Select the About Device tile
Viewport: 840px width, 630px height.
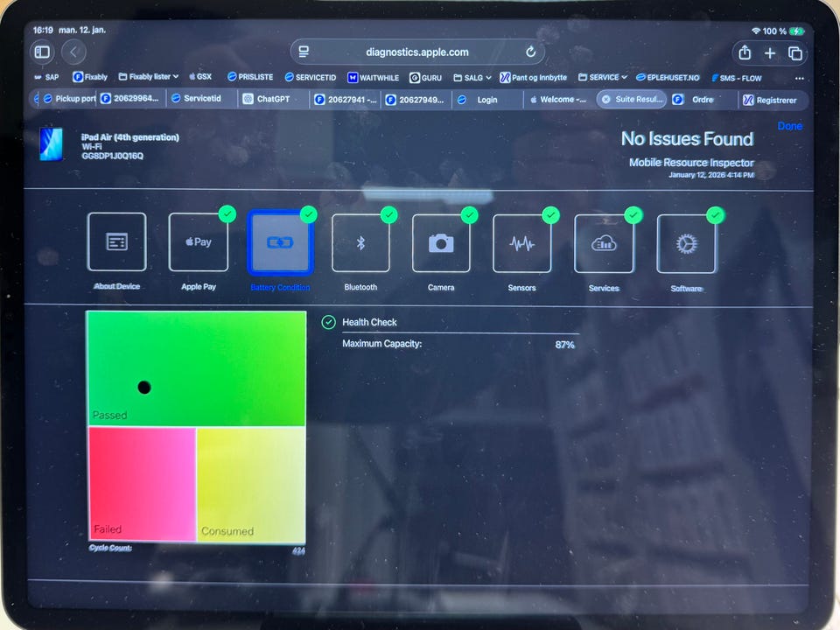point(116,242)
